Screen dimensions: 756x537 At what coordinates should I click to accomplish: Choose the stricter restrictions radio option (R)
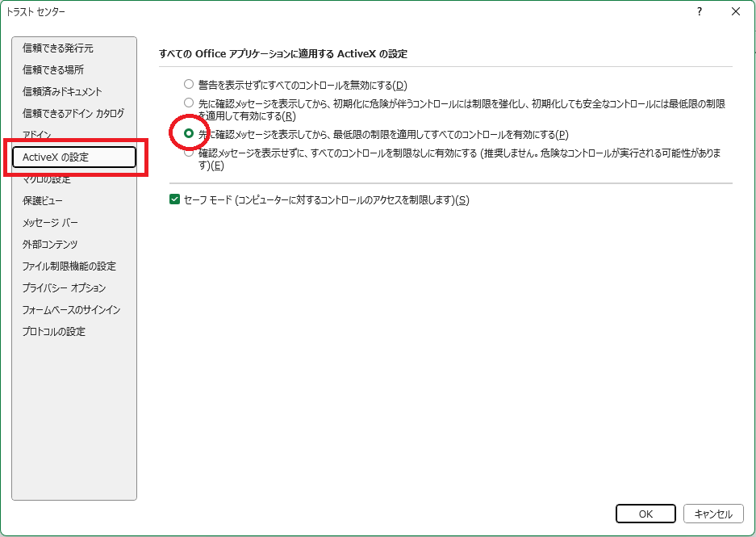coord(189,103)
